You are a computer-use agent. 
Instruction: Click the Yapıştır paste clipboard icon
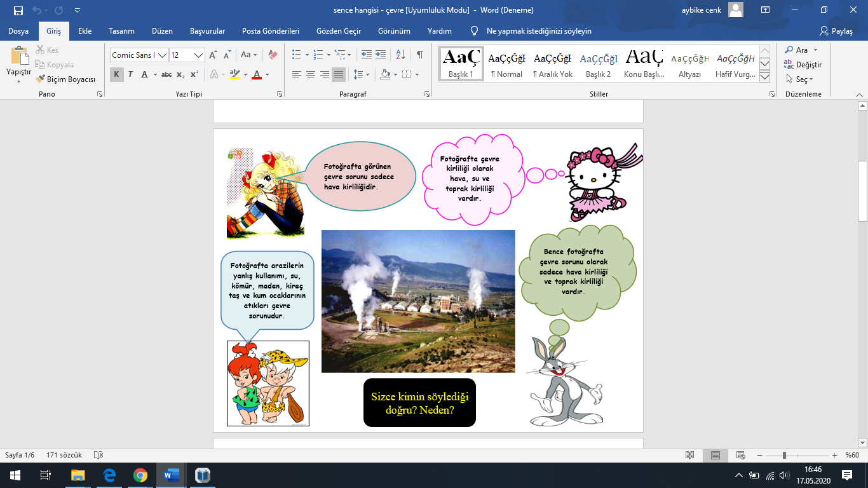pyautogui.click(x=19, y=56)
